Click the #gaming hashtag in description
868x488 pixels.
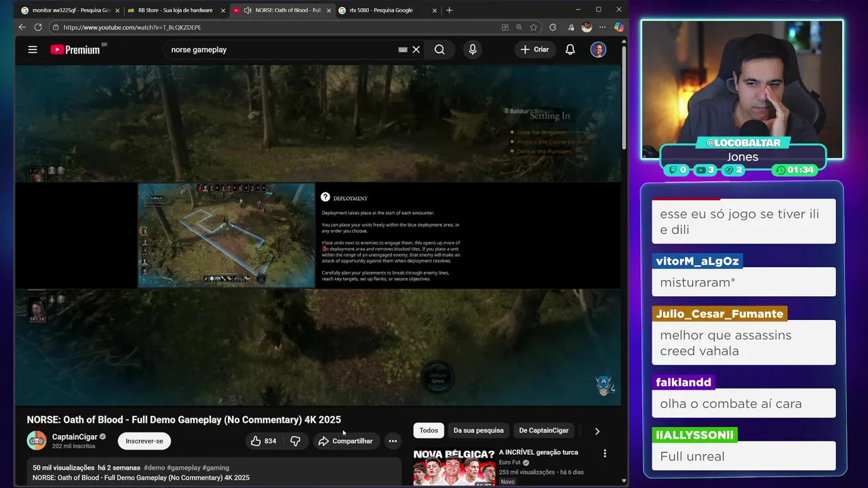pos(216,468)
